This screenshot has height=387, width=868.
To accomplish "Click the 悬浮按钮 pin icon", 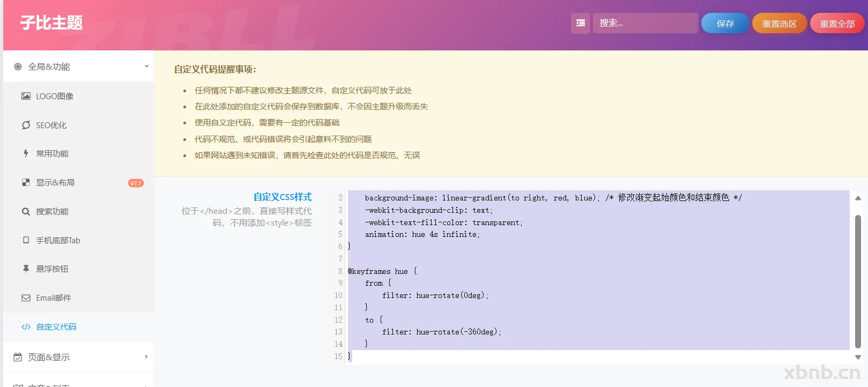I will (x=26, y=269).
